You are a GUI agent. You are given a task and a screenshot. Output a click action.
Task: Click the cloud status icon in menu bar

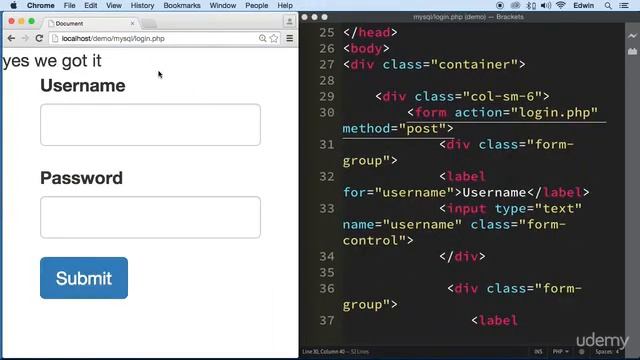[515, 5]
